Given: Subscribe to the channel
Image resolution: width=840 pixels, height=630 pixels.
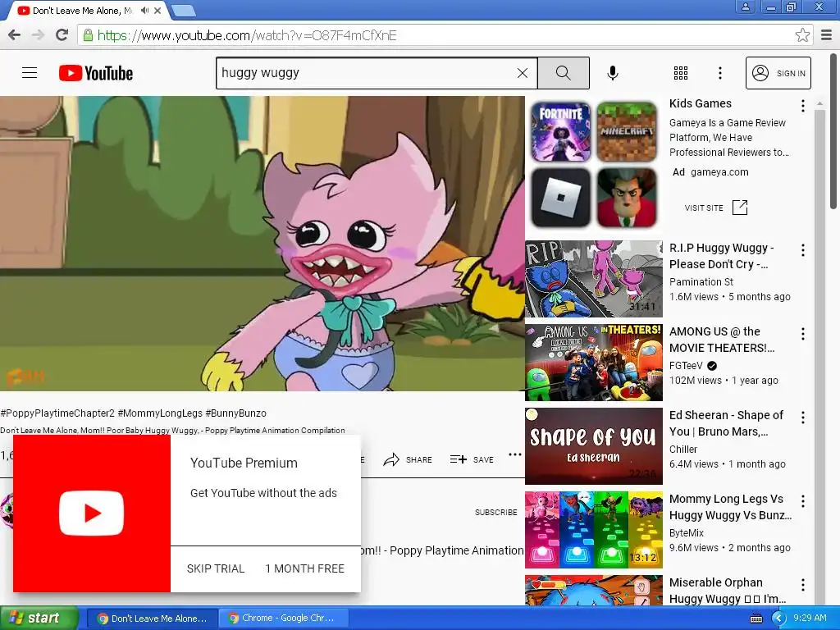Looking at the screenshot, I should (496, 512).
